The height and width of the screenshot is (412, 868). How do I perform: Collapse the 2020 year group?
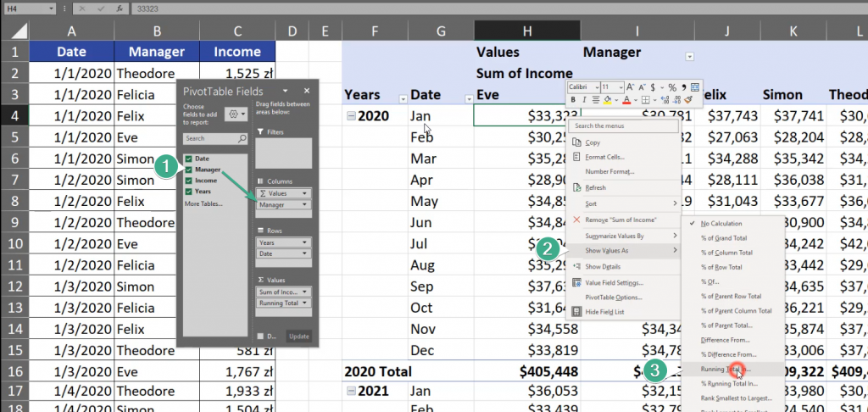[351, 116]
